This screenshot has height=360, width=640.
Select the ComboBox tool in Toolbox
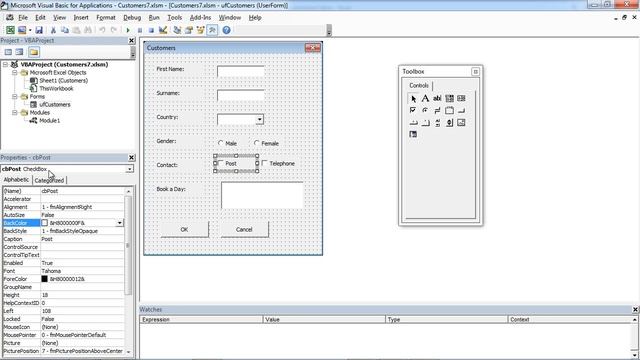[449, 98]
